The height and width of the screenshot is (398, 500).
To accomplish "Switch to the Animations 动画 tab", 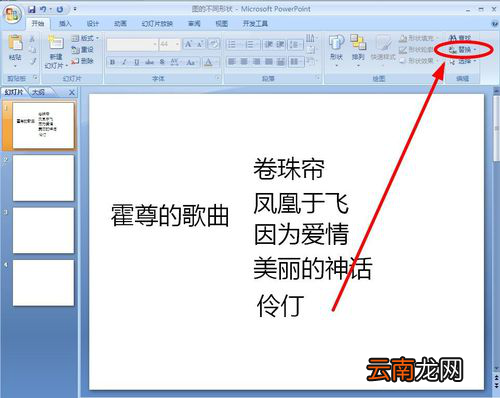I will click(120, 24).
